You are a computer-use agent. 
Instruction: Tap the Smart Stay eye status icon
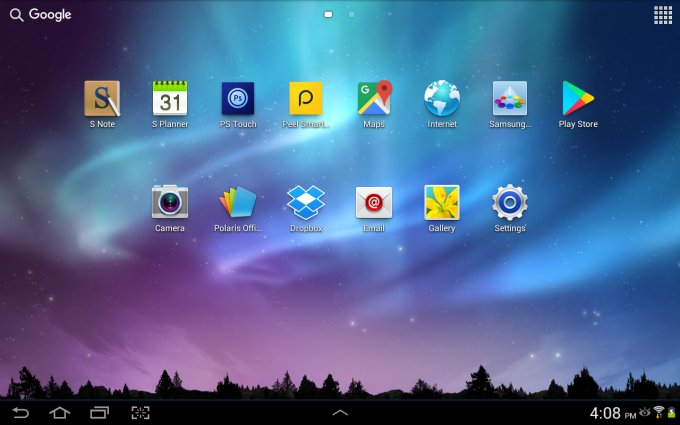pyautogui.click(x=645, y=412)
